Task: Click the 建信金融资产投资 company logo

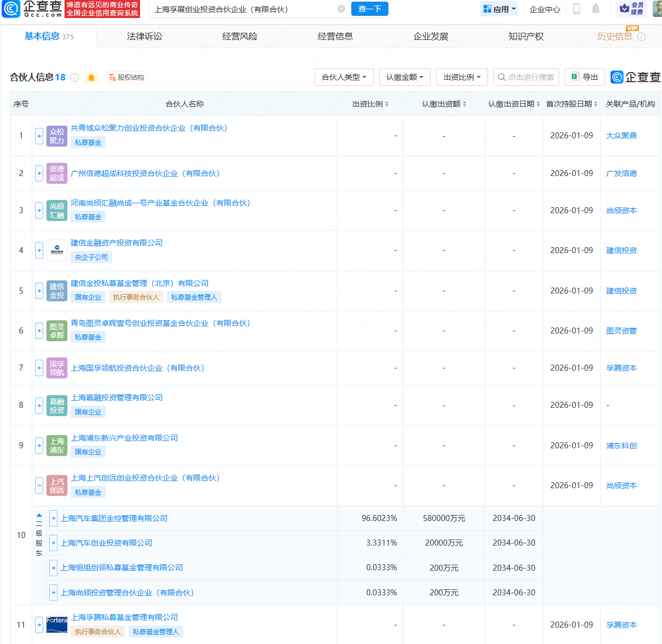Action: (x=57, y=250)
